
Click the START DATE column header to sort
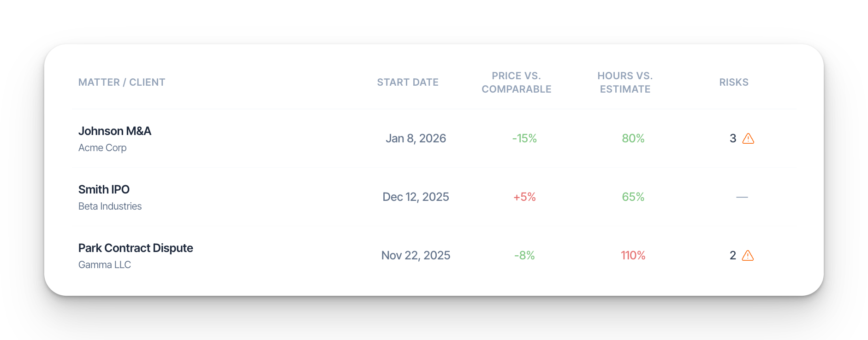coord(407,82)
